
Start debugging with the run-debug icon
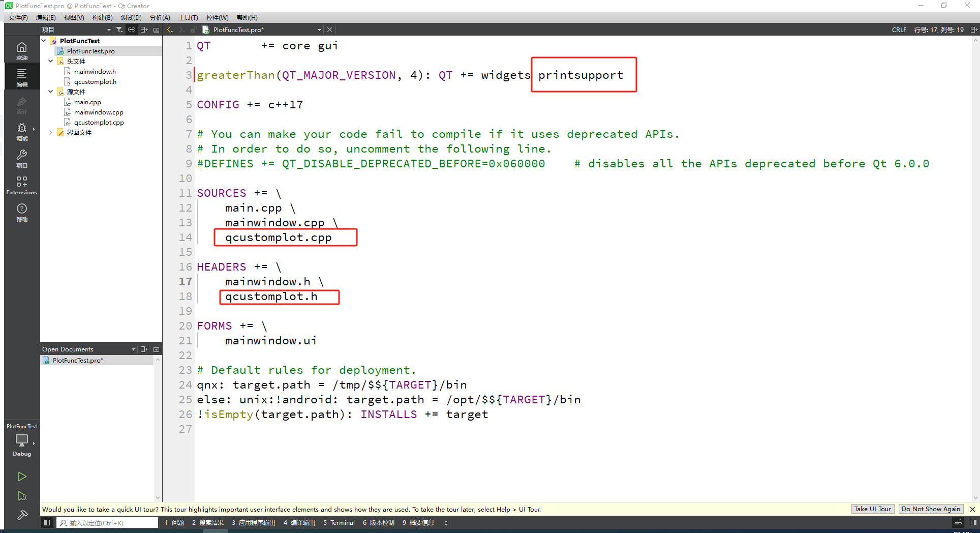click(22, 496)
